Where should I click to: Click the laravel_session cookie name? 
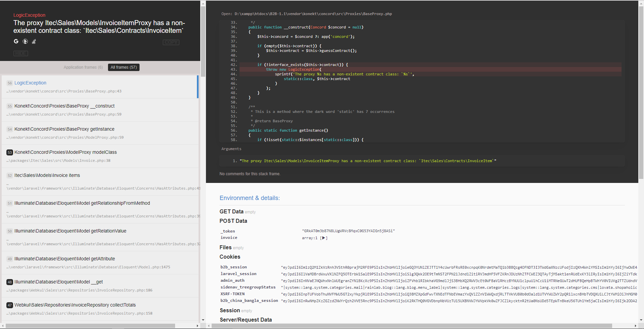coord(238,274)
